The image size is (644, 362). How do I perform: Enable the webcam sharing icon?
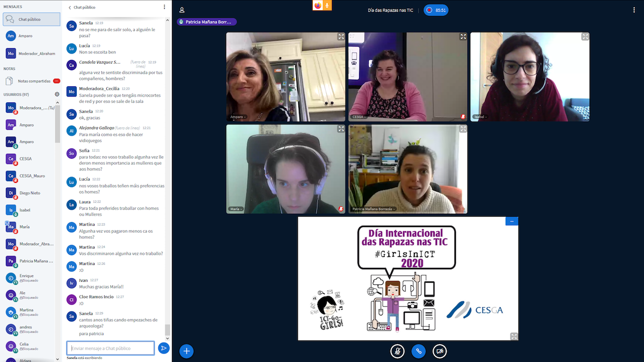440,351
